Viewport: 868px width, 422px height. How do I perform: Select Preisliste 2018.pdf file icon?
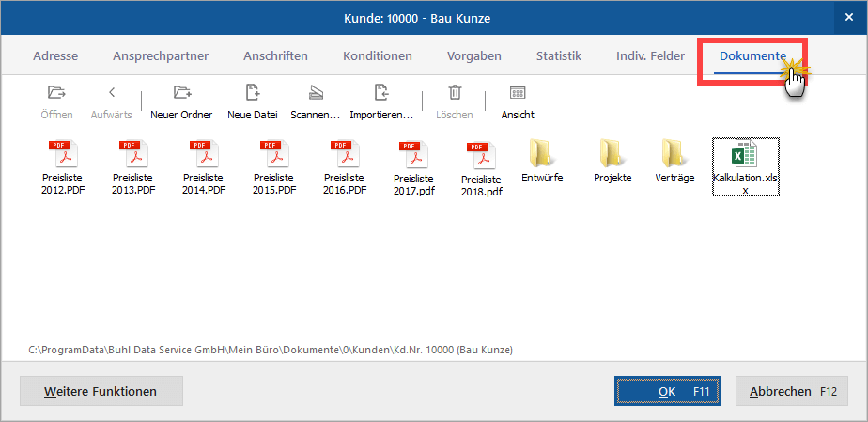coord(481,156)
